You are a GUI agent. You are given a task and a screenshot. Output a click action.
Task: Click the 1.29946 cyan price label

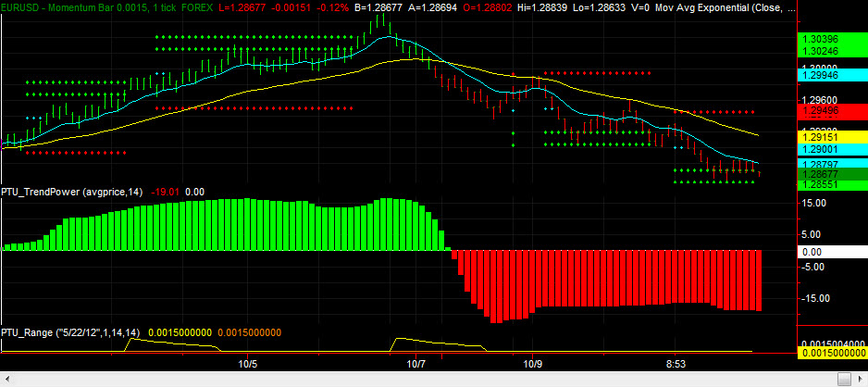[832, 74]
